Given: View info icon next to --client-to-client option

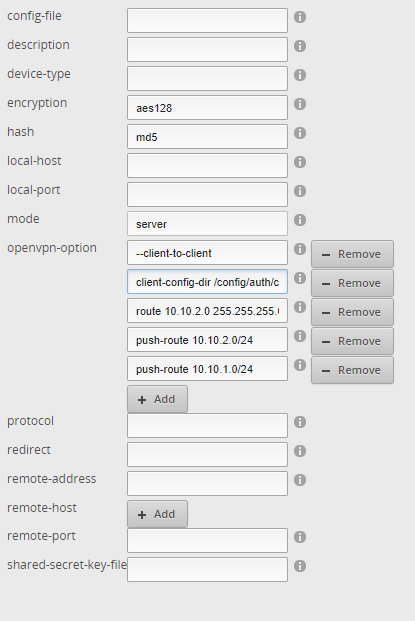Looking at the screenshot, I should click(x=300, y=249).
